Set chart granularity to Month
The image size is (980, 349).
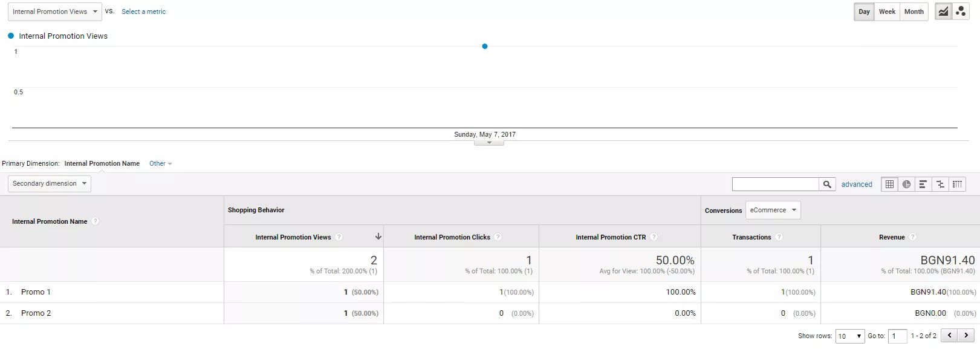pos(914,11)
